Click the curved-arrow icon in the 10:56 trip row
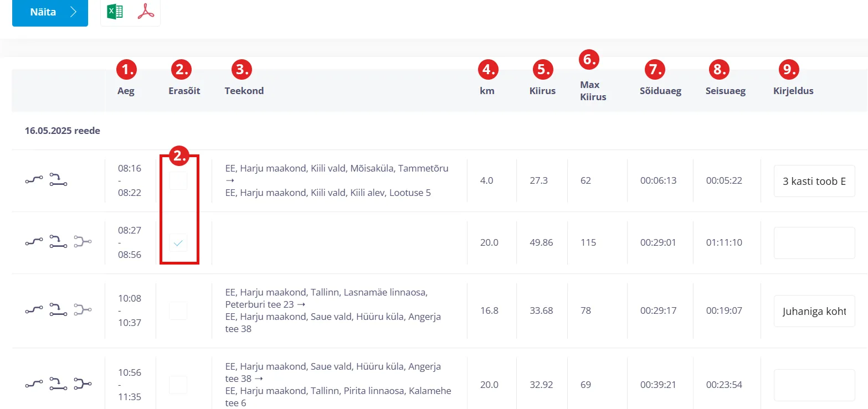Viewport: 868px width, 409px height. (x=58, y=385)
